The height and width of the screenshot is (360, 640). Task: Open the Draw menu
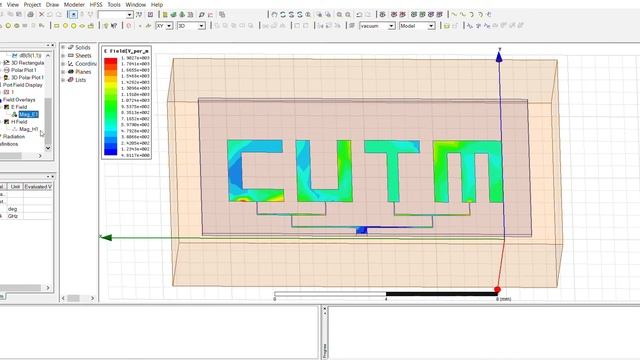pyautogui.click(x=52, y=4)
